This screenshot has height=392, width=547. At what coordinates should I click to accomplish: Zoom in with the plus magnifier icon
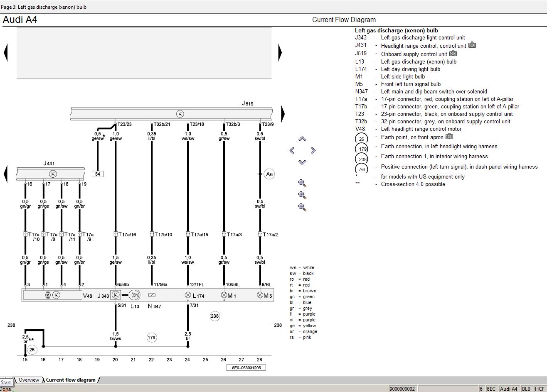point(302,195)
